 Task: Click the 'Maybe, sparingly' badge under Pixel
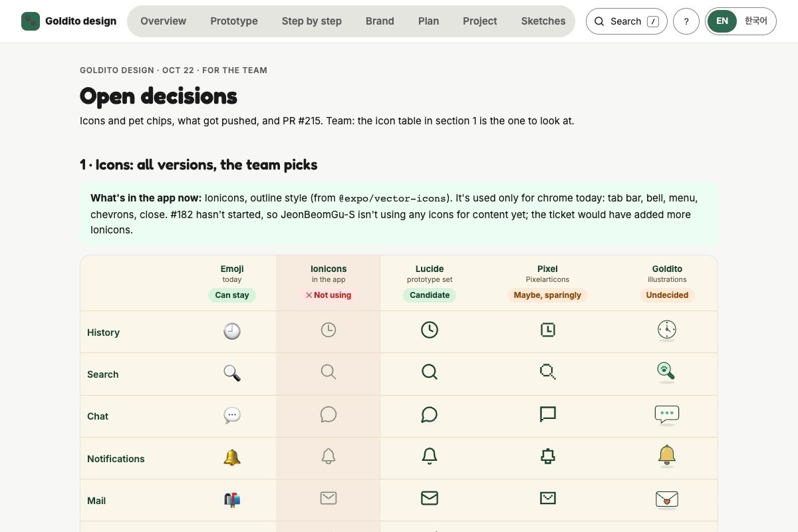pyautogui.click(x=547, y=295)
